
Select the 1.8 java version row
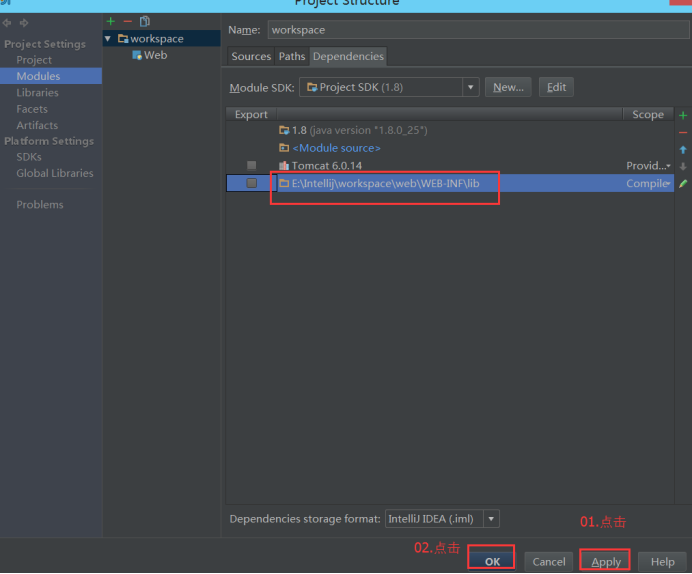pyautogui.click(x=450, y=130)
